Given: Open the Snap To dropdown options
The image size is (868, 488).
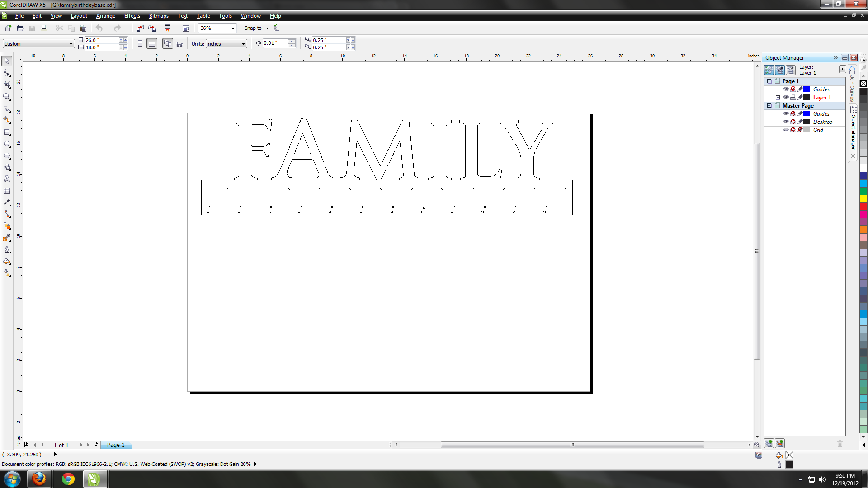Looking at the screenshot, I should [267, 28].
